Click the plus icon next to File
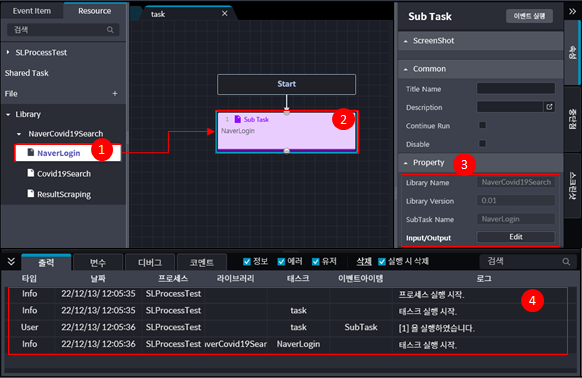The height and width of the screenshot is (378, 582). pos(115,94)
